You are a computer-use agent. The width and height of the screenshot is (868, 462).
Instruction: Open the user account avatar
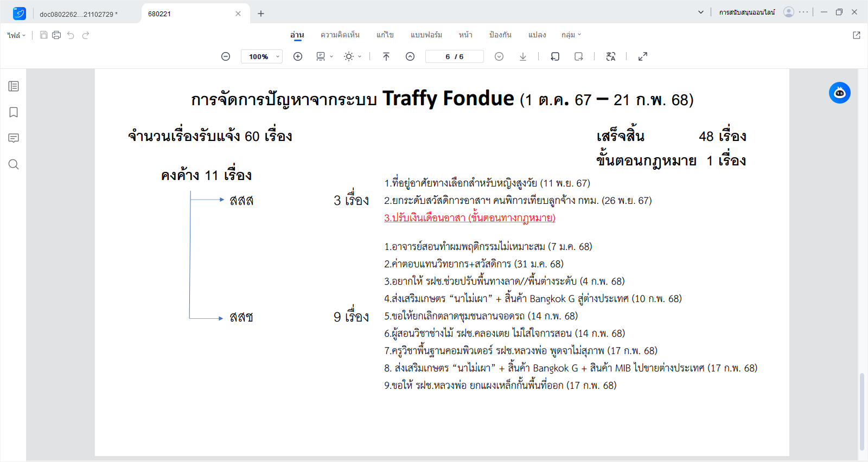click(x=789, y=12)
